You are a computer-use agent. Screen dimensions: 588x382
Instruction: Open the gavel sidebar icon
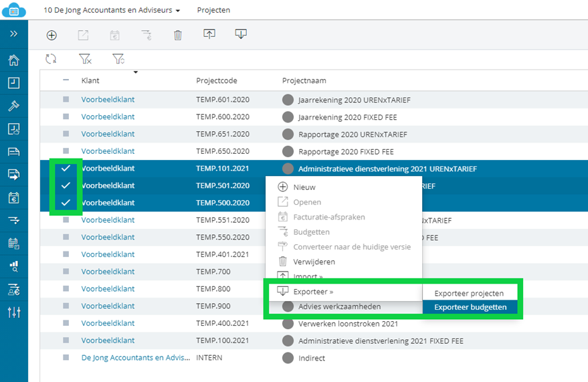(x=14, y=106)
